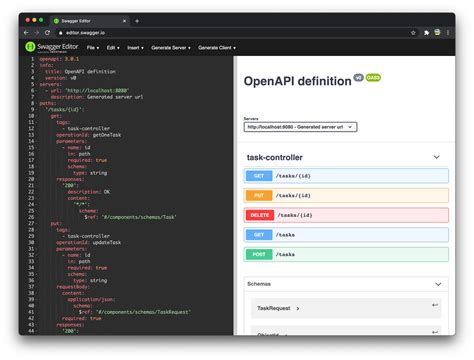Click the Schemas heading text

(x=259, y=284)
